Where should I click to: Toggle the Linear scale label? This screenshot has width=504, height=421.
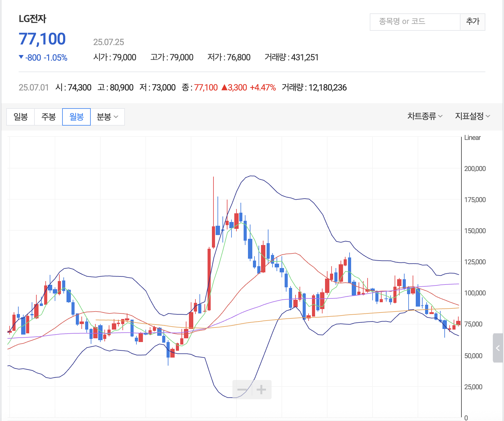(472, 138)
